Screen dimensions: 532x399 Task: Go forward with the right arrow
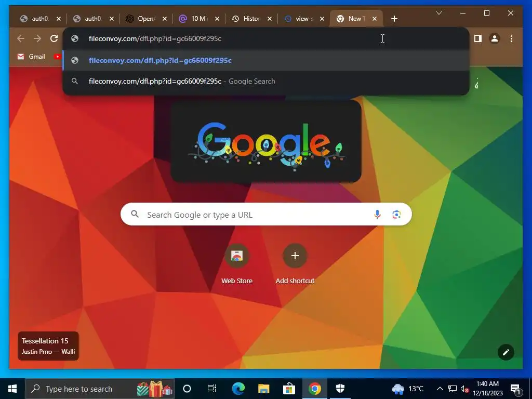point(37,38)
